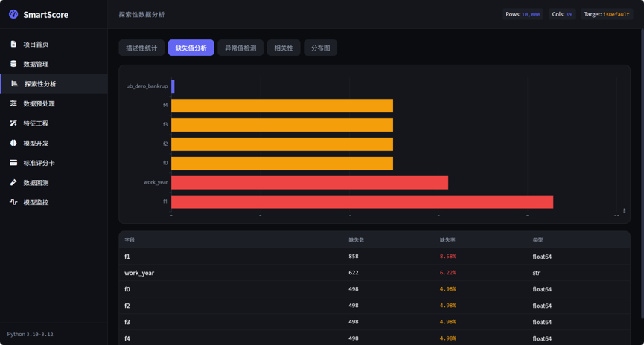Click the work_year field name in table
644x345 pixels.
pyautogui.click(x=139, y=273)
